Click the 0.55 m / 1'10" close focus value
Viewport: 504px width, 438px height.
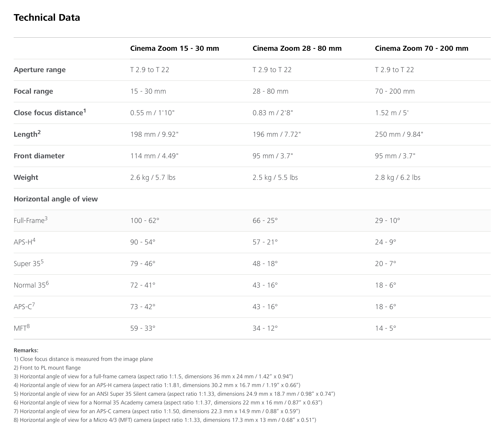pyautogui.click(x=152, y=113)
